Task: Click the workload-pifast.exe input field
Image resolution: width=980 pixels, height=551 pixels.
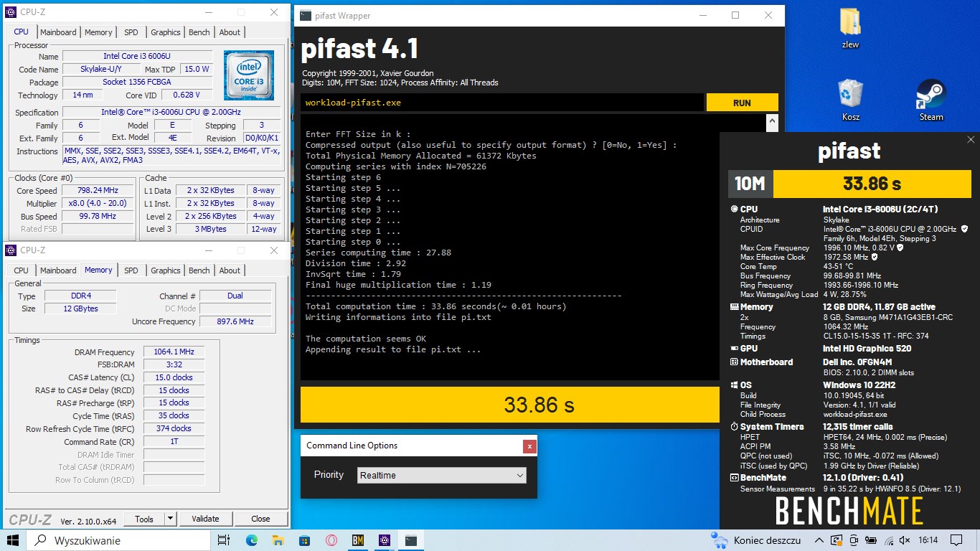Action: pos(501,103)
